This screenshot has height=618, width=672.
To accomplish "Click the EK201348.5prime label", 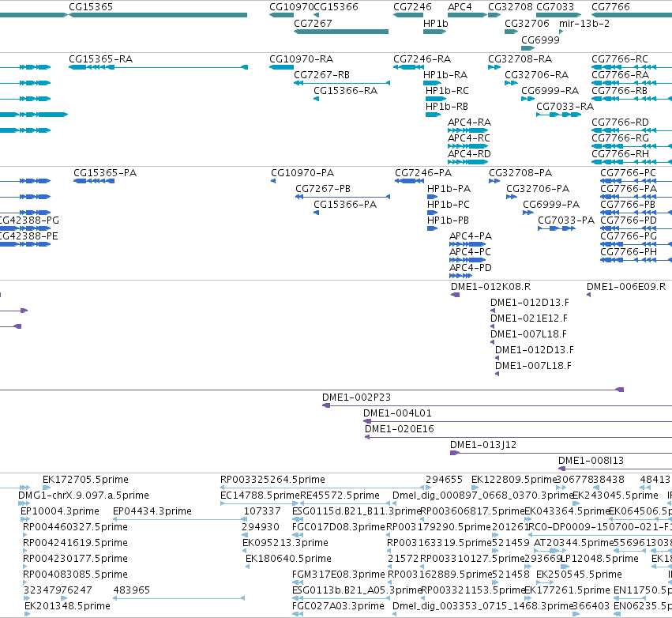I will point(67,606).
